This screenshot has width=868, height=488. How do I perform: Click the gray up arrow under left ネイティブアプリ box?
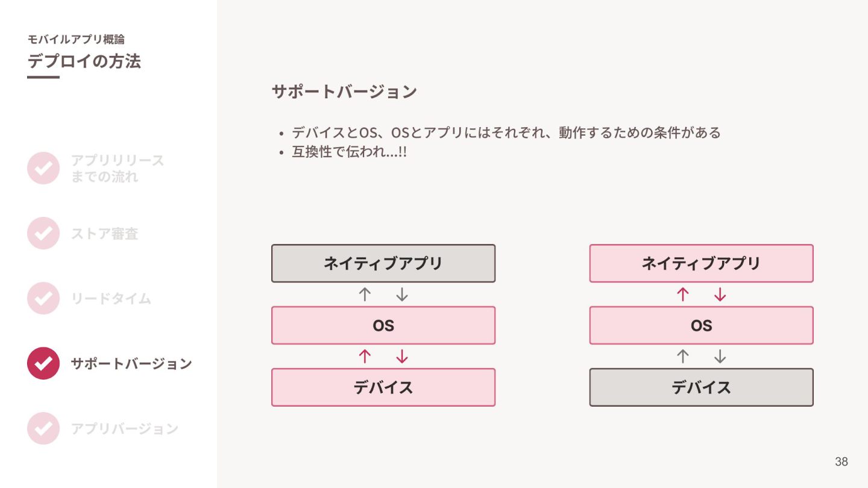pos(364,295)
